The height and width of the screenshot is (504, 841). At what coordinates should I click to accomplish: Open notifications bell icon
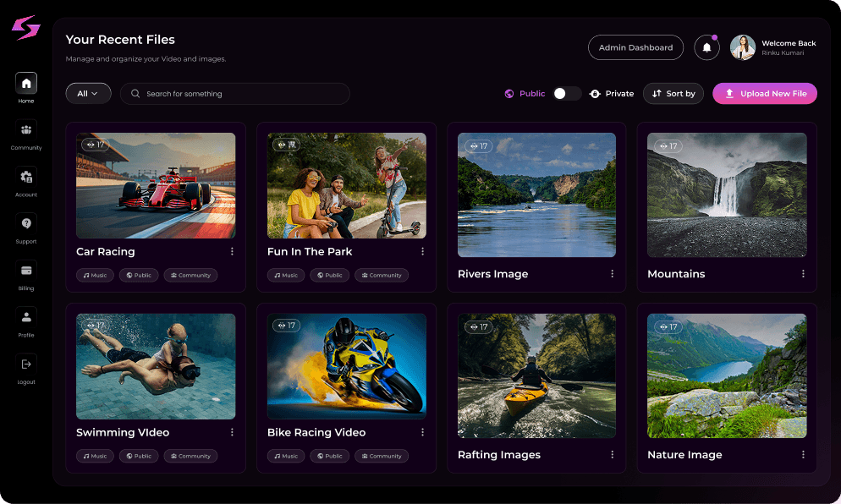coord(706,48)
